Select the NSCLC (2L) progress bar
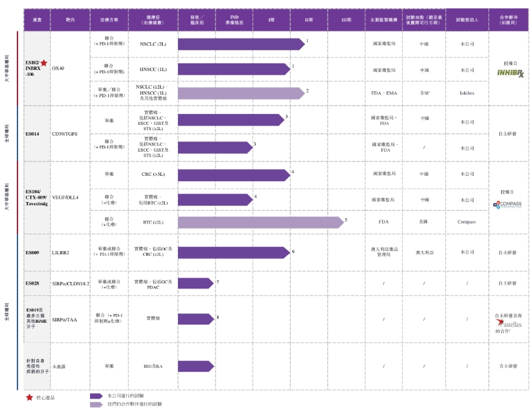The width and height of the screenshot is (532, 410). coord(241,44)
